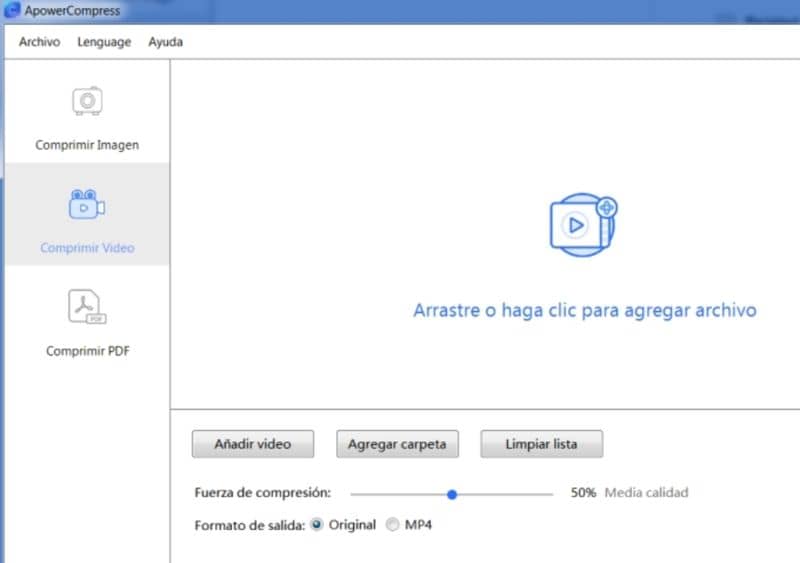The height and width of the screenshot is (563, 800).
Task: Click the Comprimir PDF label
Action: pos(88,351)
